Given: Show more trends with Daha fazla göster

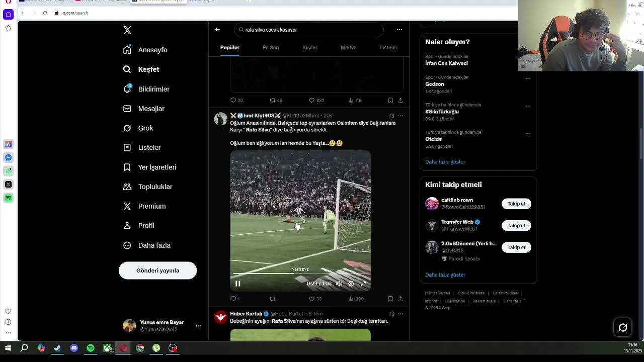Looking at the screenshot, I should (445, 162).
